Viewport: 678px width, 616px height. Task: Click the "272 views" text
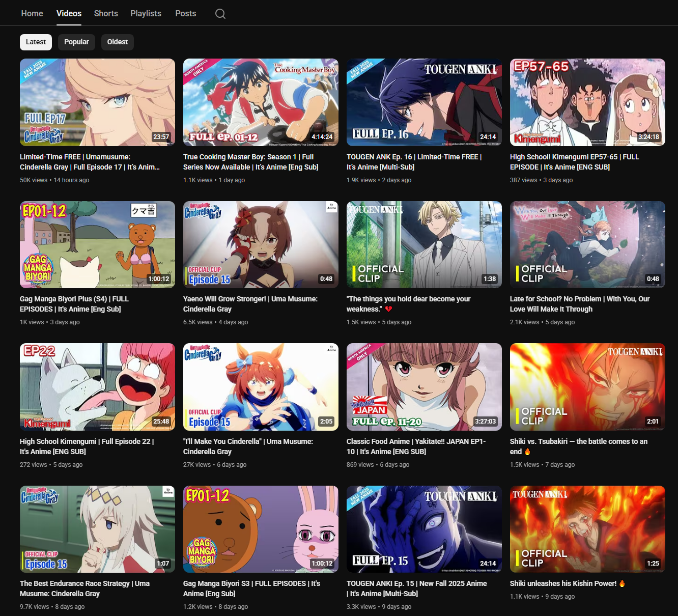[x=34, y=465]
